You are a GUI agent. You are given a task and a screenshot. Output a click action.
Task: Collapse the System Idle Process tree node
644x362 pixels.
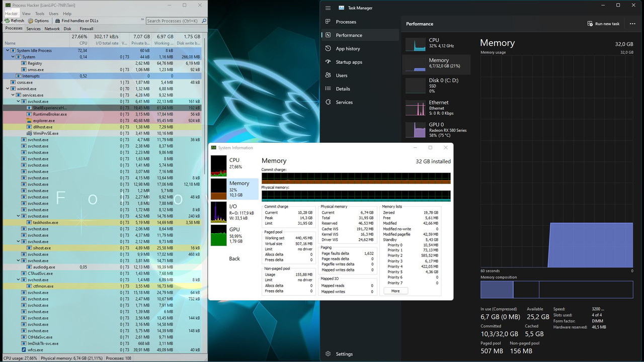pos(8,51)
